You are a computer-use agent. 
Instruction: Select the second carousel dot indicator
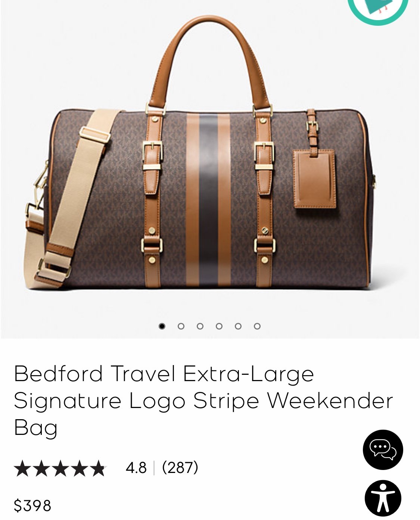[x=181, y=326]
